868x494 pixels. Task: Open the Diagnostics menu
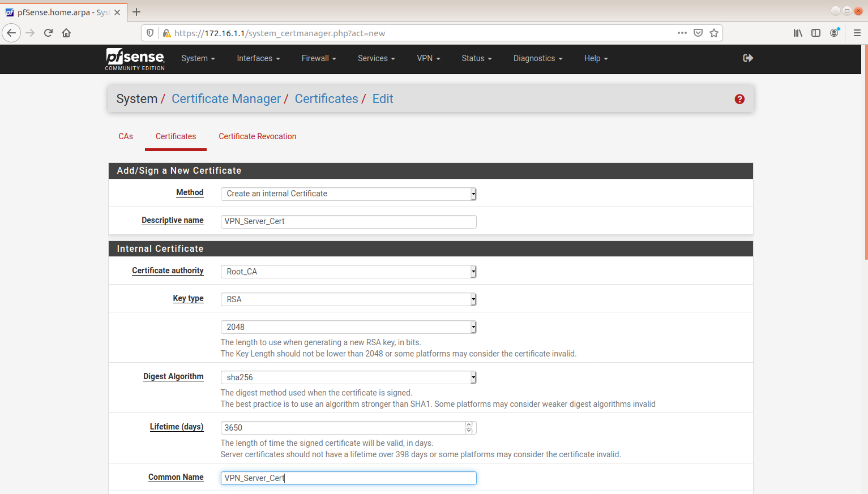[x=538, y=58]
